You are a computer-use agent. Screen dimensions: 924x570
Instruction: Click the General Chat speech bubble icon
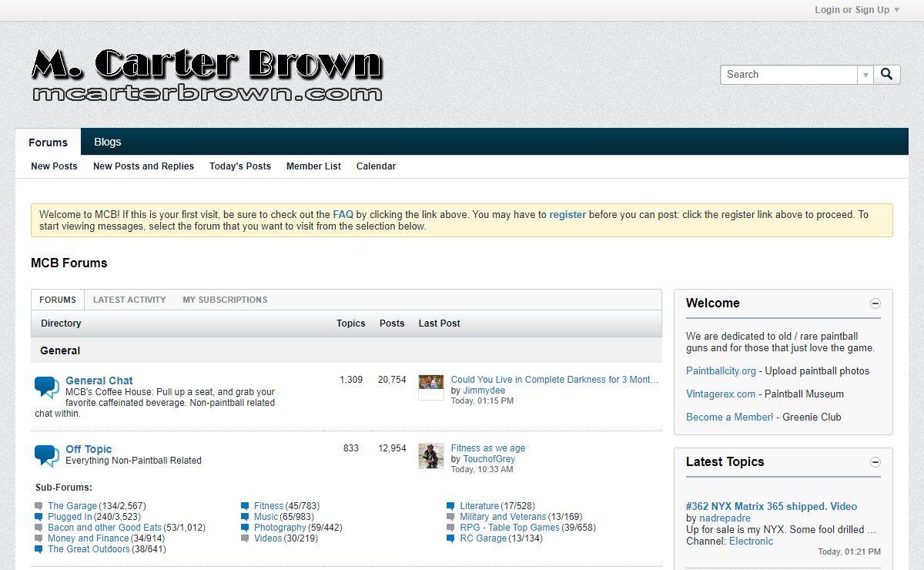click(x=46, y=387)
